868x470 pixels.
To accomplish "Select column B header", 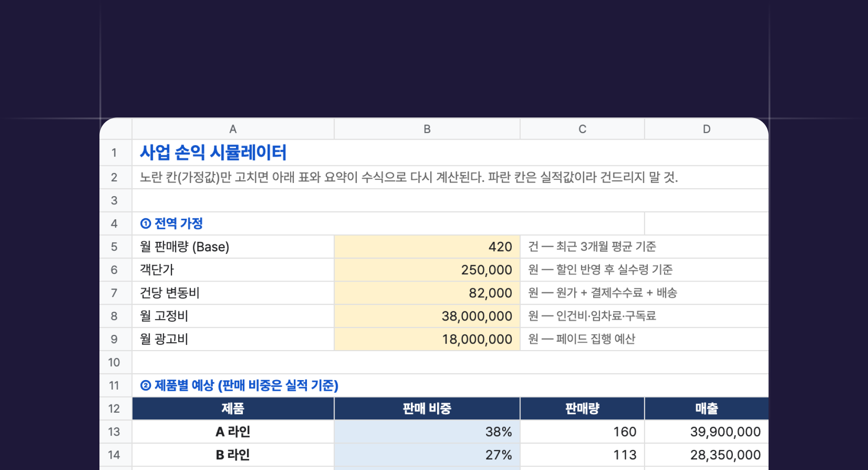I will click(427, 129).
